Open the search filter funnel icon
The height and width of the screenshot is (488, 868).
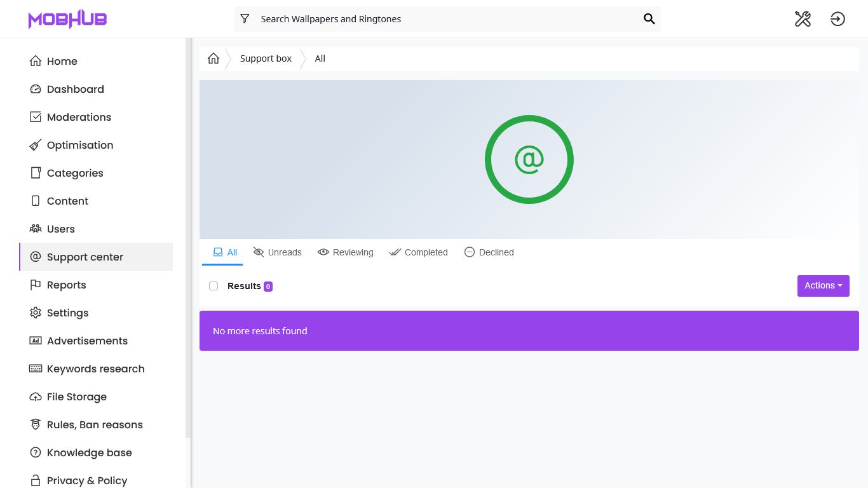point(245,19)
